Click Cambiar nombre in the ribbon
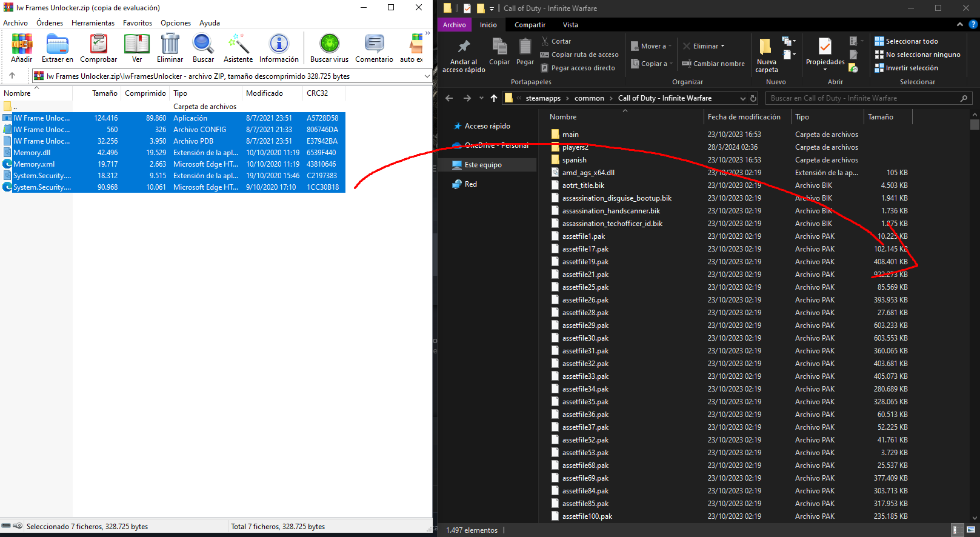Screen dimensions: 980x537 [713, 64]
